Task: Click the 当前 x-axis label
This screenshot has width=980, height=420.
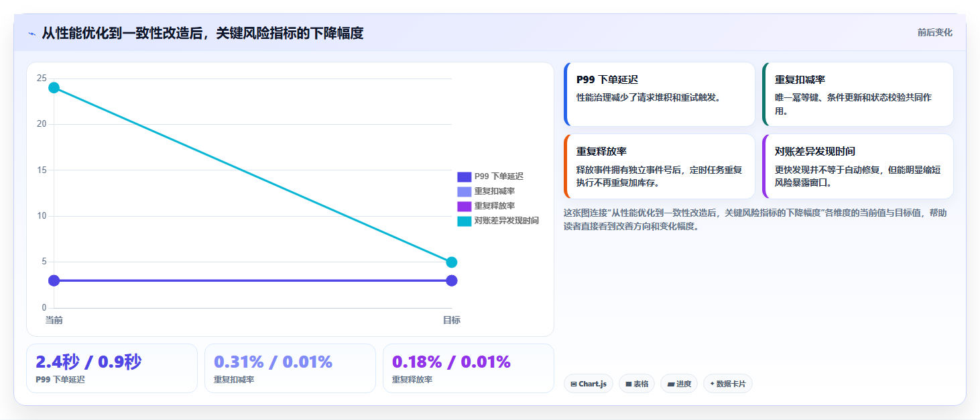Action: [54, 321]
